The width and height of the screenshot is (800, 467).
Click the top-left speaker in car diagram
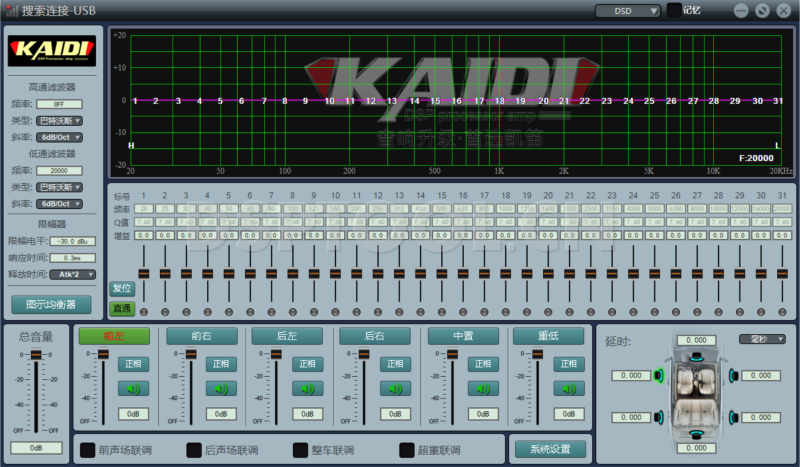coord(659,376)
